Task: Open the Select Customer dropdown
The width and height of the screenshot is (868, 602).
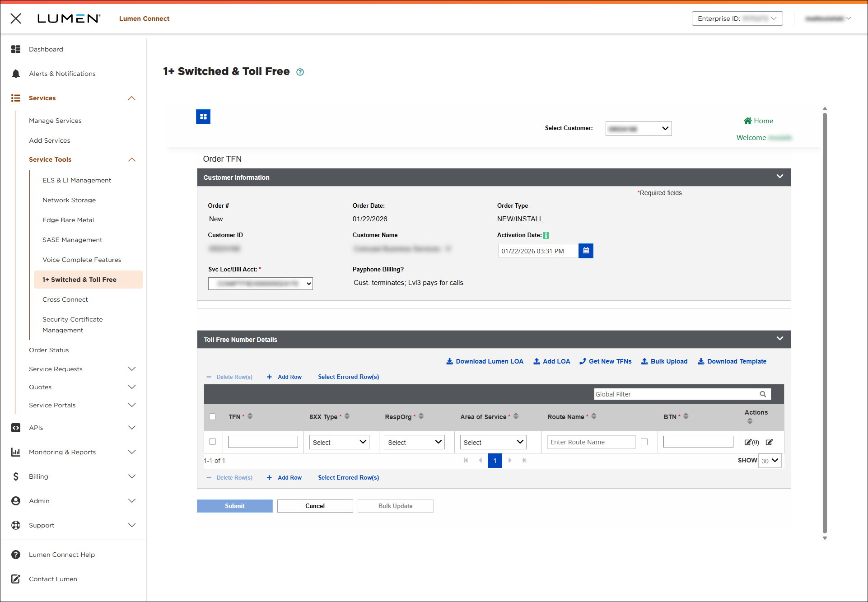Action: click(639, 129)
